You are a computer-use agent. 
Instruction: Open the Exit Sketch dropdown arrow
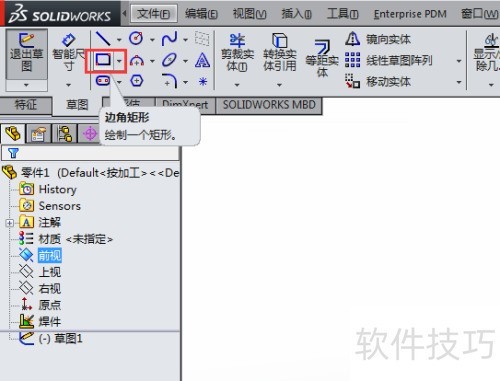[26, 85]
